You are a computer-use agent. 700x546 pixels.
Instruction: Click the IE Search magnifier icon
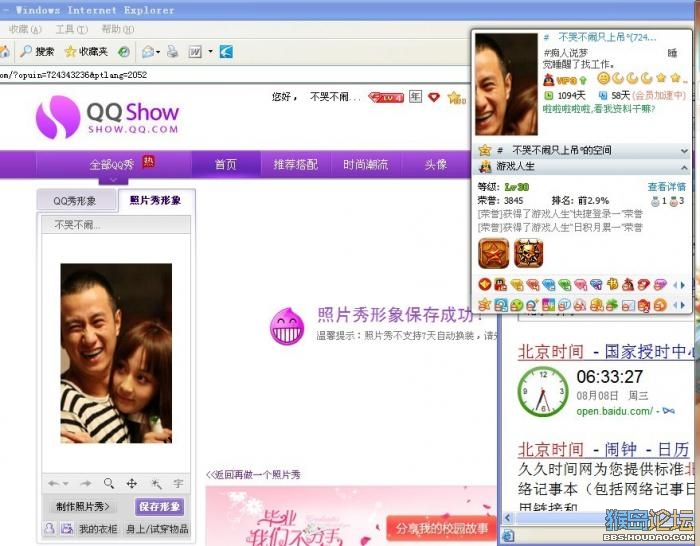(26, 51)
